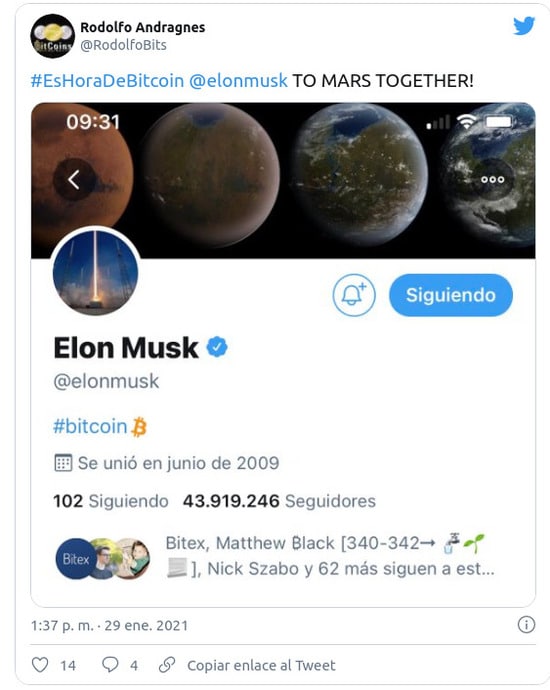Click the blue verified badge
The height and width of the screenshot is (690, 550).
click(x=217, y=347)
